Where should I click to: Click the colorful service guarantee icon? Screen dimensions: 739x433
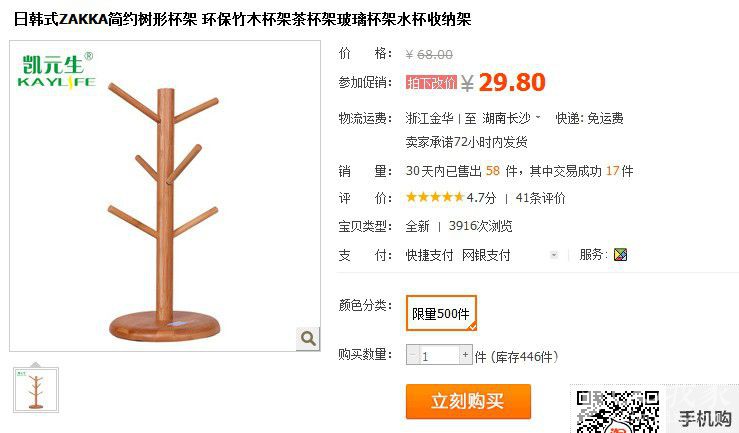pyautogui.click(x=620, y=255)
